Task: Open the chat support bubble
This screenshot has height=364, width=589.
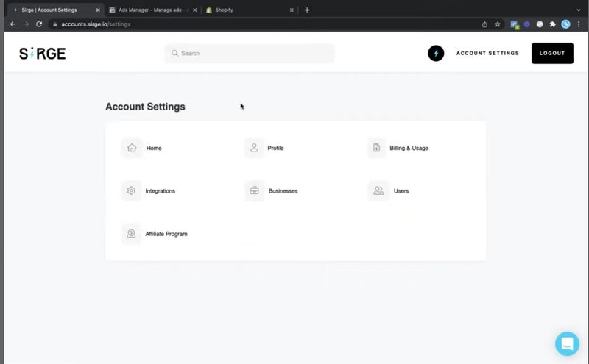Action: tap(567, 343)
